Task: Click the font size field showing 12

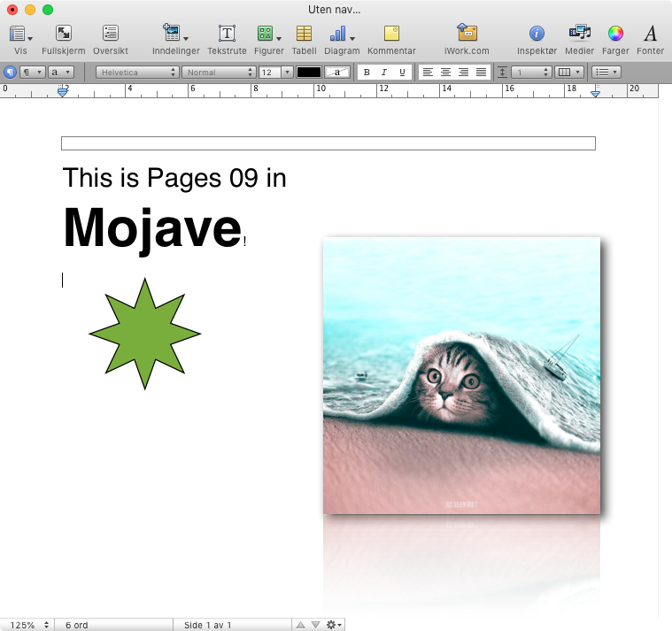Action: (x=269, y=73)
